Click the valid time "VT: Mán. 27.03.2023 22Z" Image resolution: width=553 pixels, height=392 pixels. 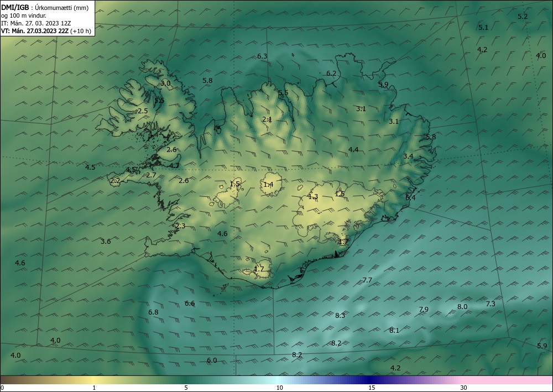click(35, 31)
